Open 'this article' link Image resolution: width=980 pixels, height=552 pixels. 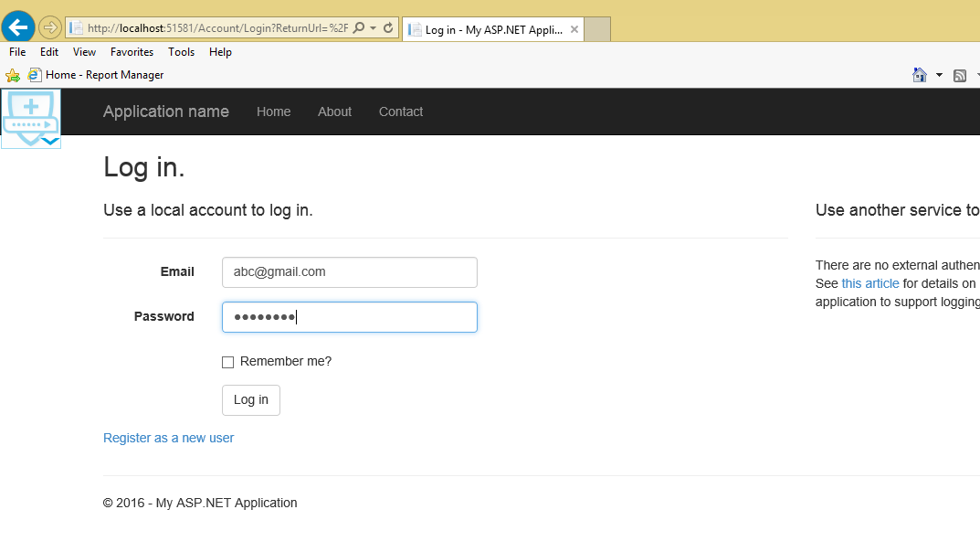pos(870,284)
